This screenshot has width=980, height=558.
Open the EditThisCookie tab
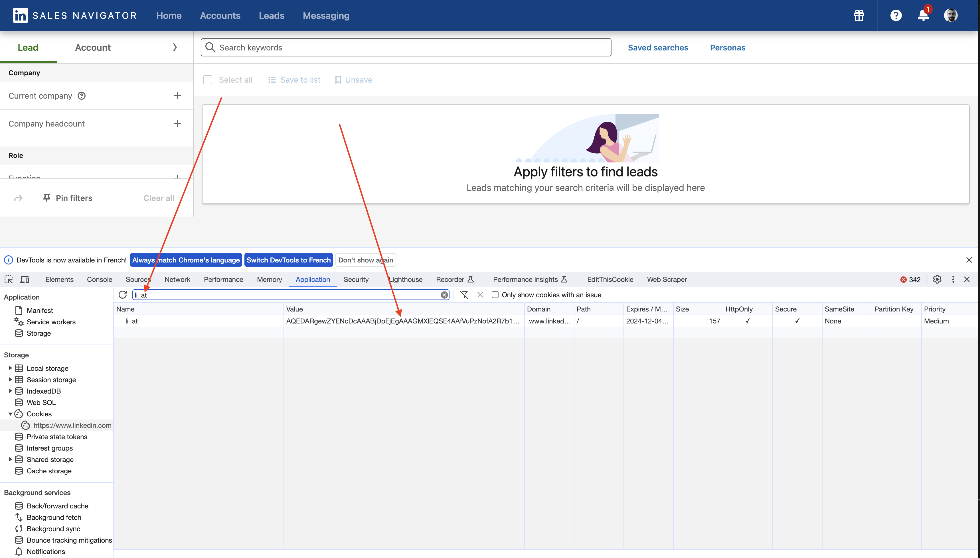pos(610,279)
